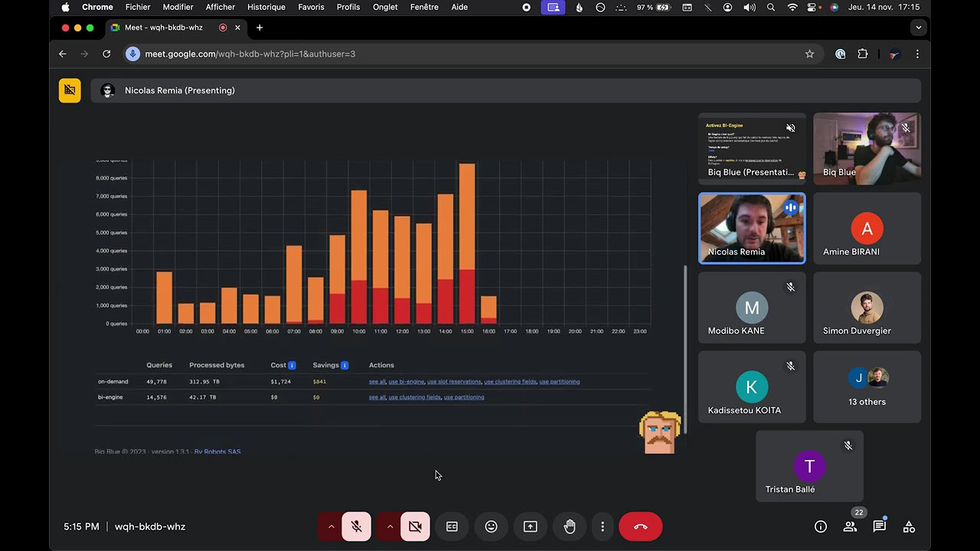Open use clustering fields in the bi-engine row
Screen dimensions: 980x551
[414, 397]
